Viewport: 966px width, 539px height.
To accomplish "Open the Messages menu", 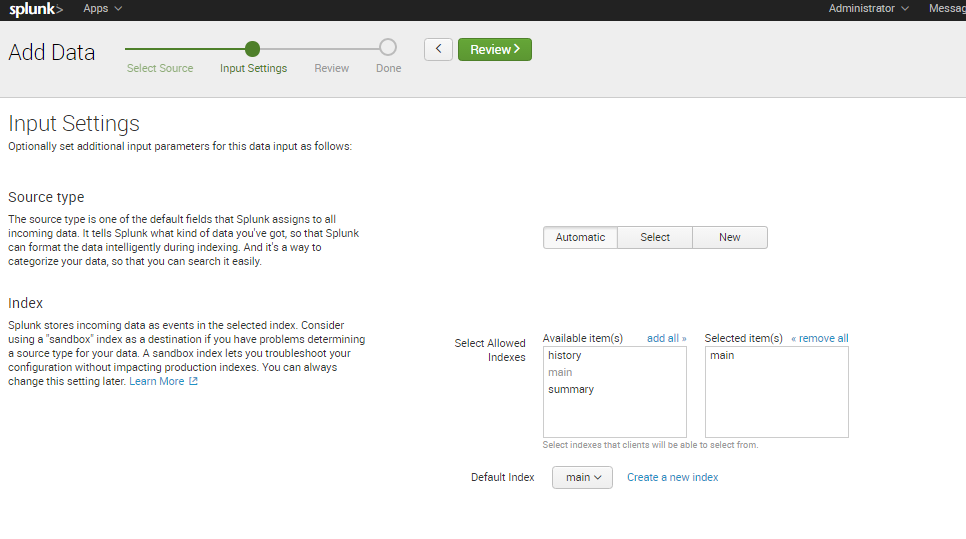I will (x=946, y=8).
